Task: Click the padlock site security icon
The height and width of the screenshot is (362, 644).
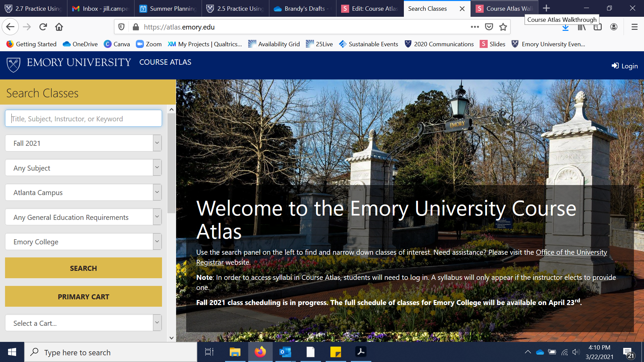Action: (x=136, y=27)
